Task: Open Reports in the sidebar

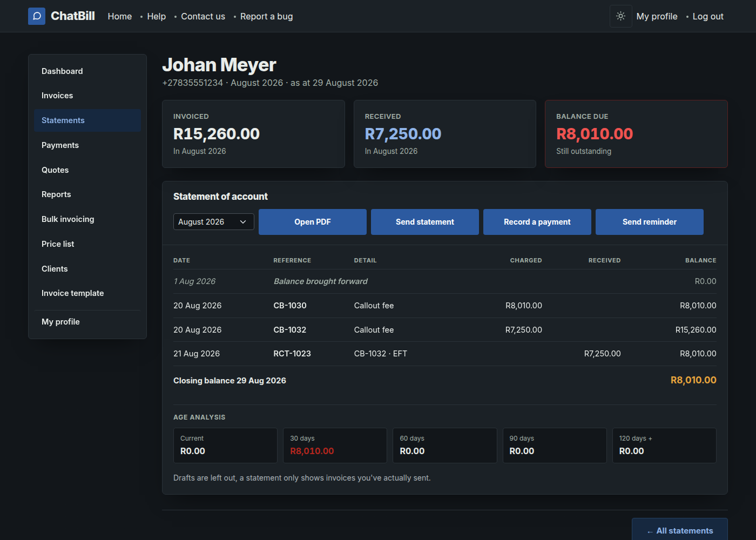Action: tap(87, 194)
